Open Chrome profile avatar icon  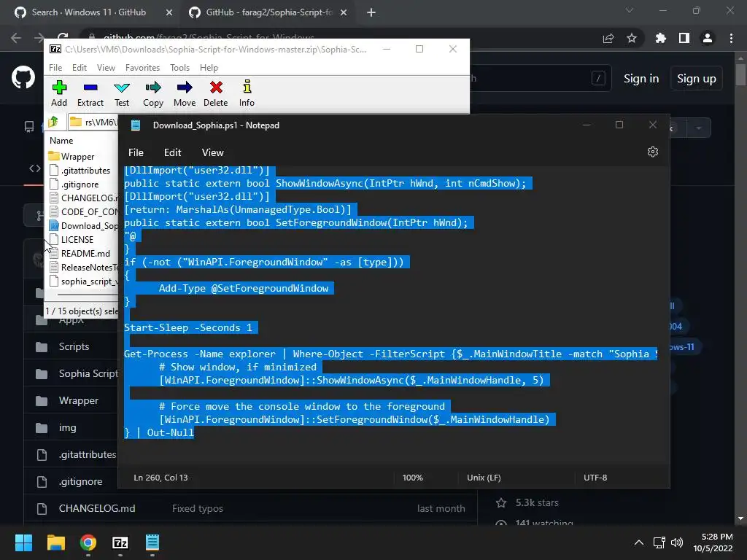(708, 38)
